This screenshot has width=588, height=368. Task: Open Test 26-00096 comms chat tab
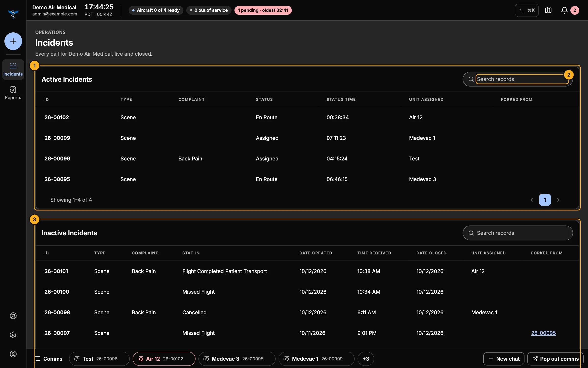[x=99, y=359]
